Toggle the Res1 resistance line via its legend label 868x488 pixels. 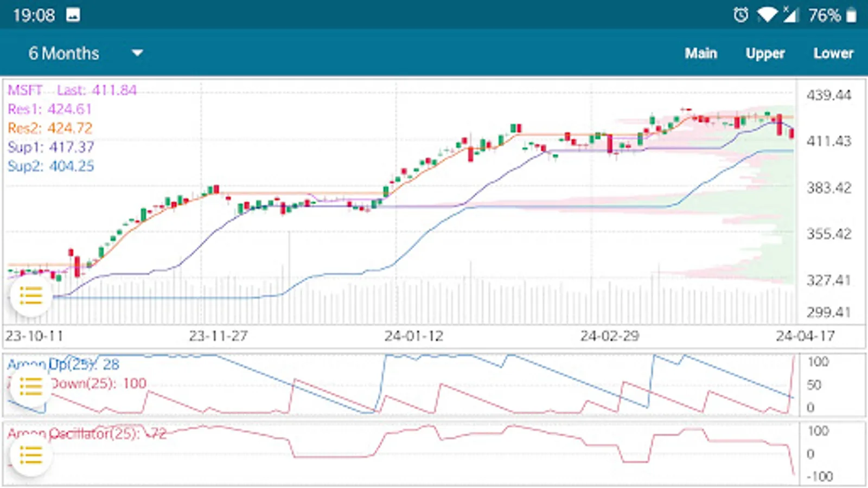[x=50, y=109]
